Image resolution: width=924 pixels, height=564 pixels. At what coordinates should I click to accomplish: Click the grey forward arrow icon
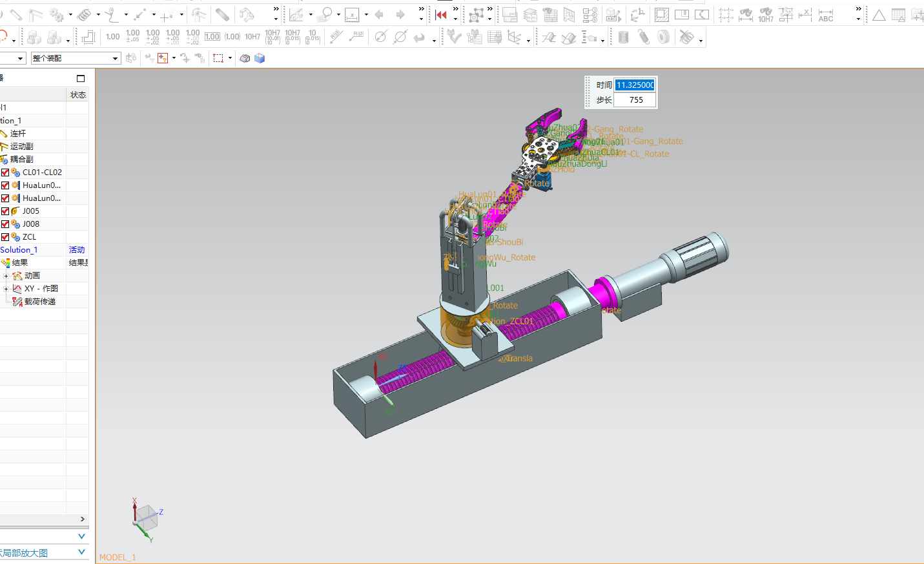[400, 14]
